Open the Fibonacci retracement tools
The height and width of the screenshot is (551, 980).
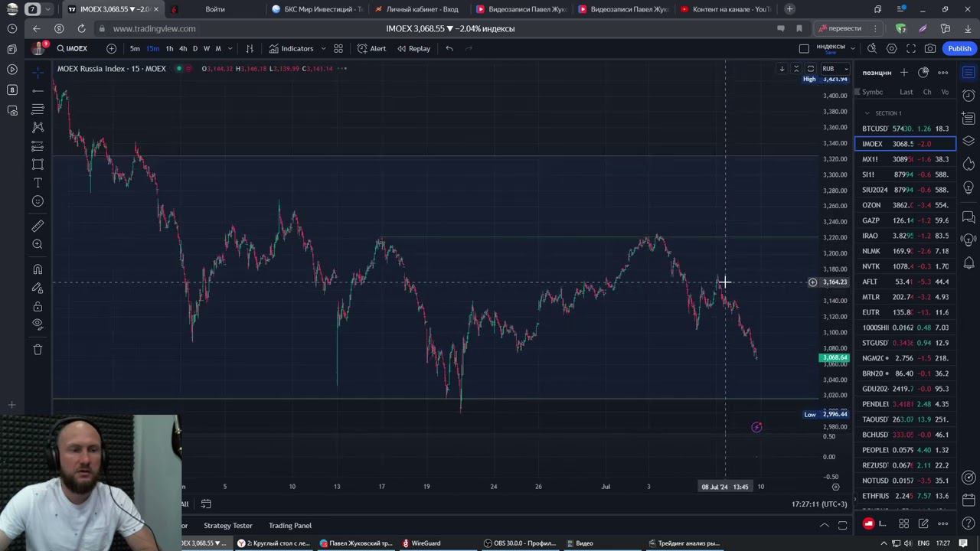(38, 109)
